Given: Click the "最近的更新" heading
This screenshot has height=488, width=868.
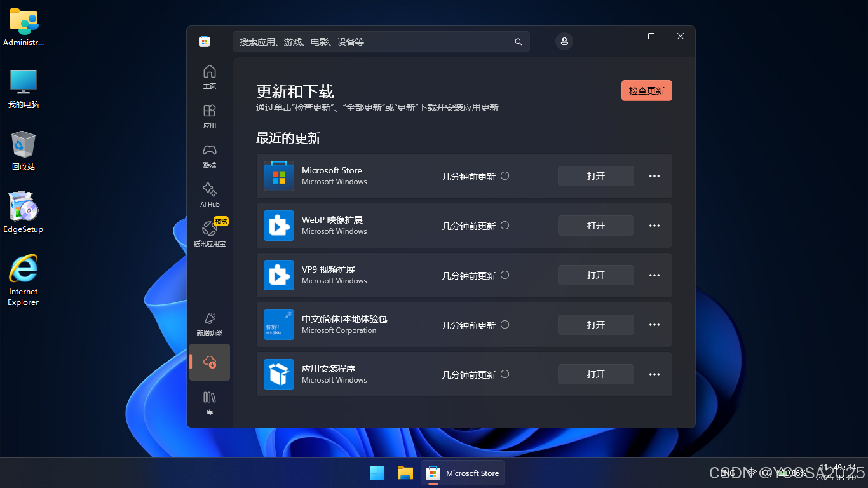Looking at the screenshot, I should pyautogui.click(x=288, y=138).
